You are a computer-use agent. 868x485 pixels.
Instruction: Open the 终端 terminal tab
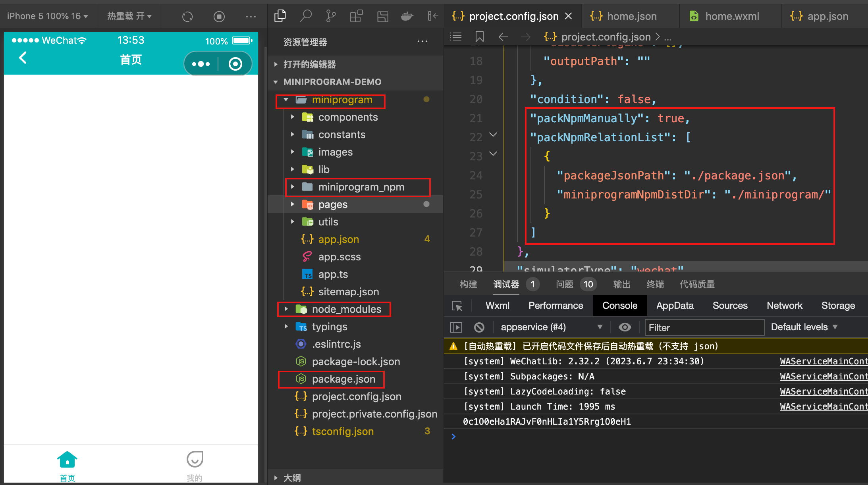(x=655, y=284)
